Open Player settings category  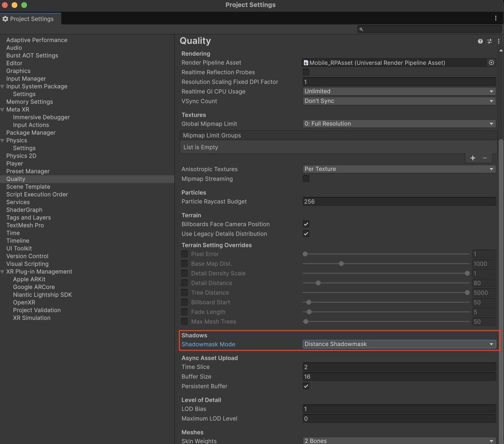pyautogui.click(x=15, y=164)
